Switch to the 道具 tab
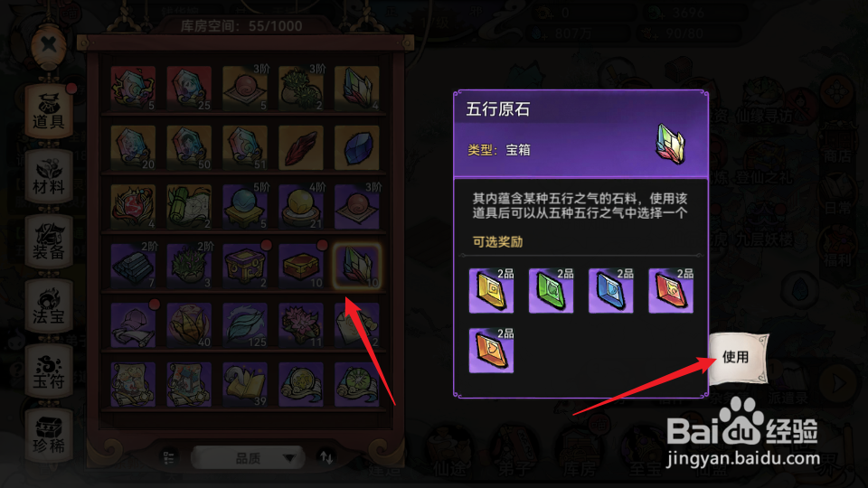Screen dimensions: 868x488 49,111
